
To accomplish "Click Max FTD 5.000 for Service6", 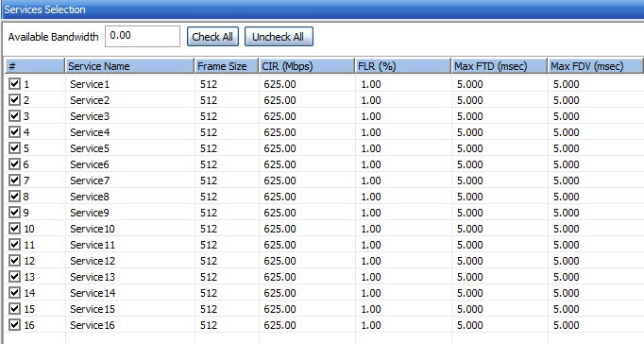I will coord(500,164).
